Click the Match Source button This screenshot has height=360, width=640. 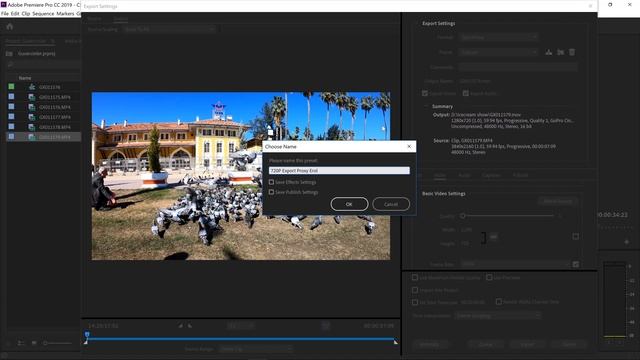coord(558,201)
